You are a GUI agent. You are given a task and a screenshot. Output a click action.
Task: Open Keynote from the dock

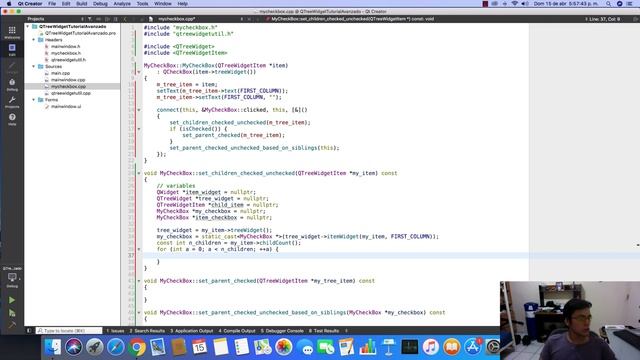pyautogui.click(x=388, y=347)
